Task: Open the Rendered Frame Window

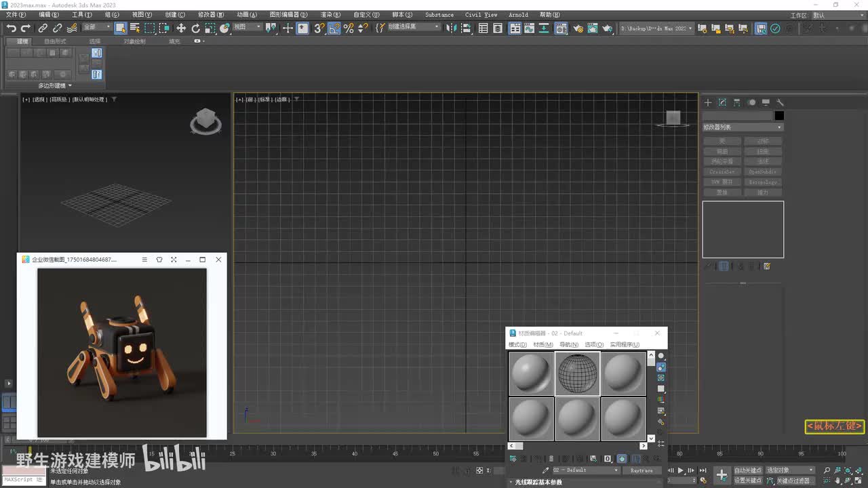Action: point(593,28)
